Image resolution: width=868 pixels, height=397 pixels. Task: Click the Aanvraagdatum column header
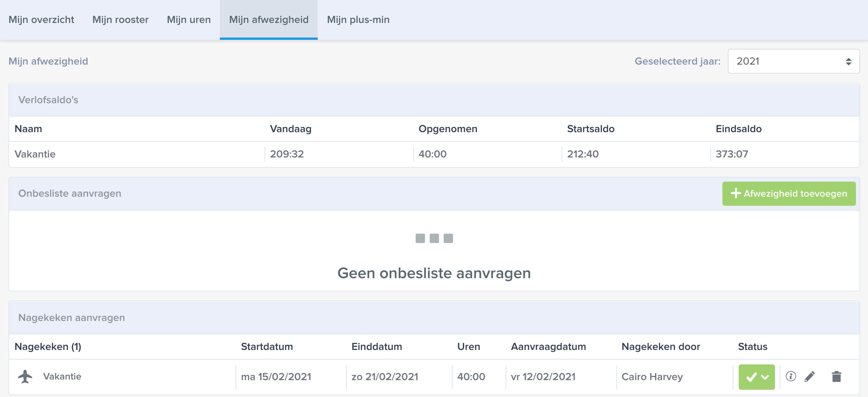pos(548,347)
